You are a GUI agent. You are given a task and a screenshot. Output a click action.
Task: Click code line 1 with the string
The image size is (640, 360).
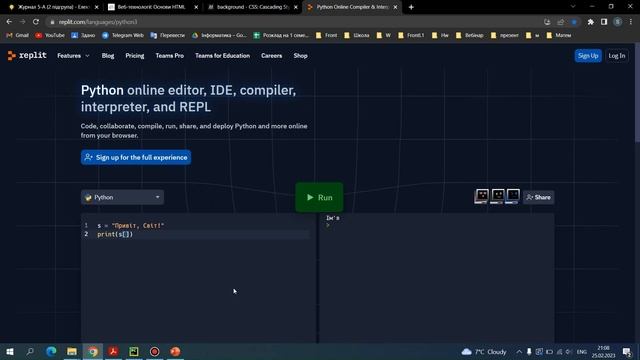click(131, 225)
